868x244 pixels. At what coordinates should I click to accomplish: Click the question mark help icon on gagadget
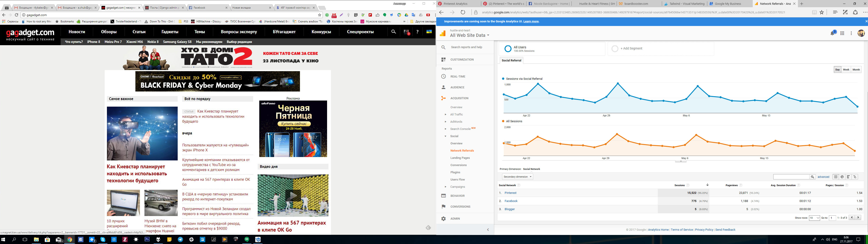coord(417,32)
